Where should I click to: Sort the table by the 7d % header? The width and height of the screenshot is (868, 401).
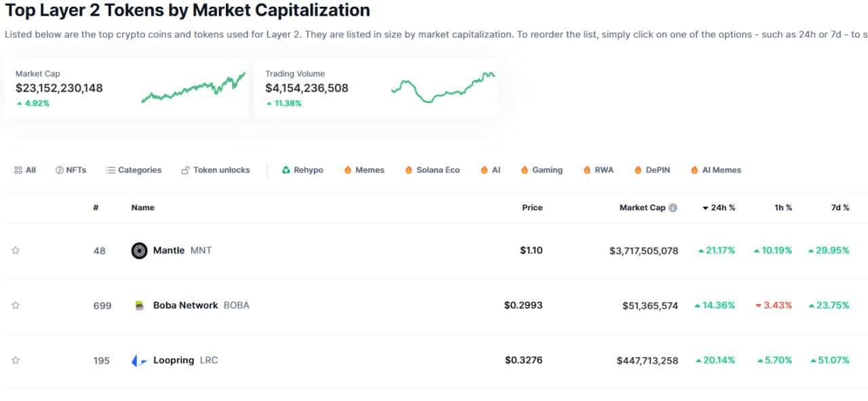coord(841,208)
